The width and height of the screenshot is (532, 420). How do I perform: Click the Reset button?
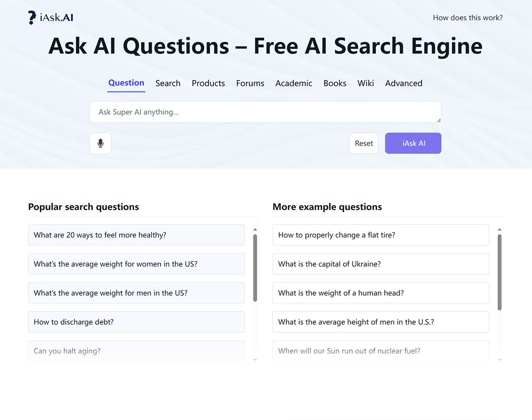(364, 143)
